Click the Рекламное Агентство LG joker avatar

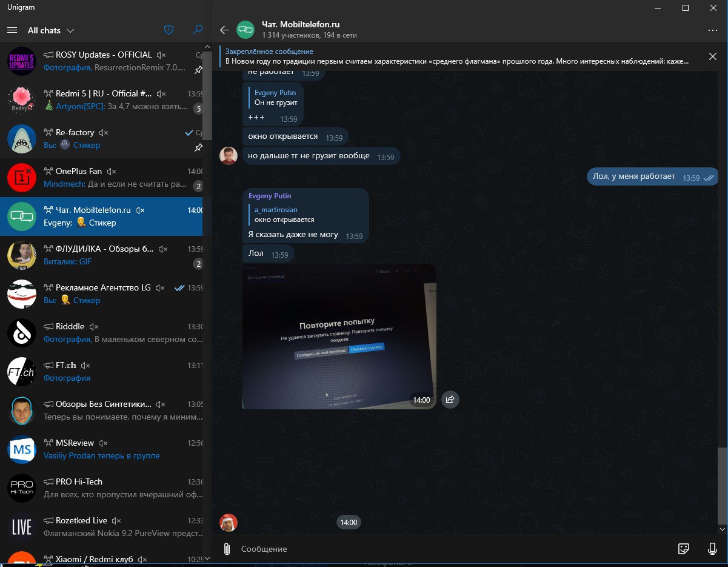[22, 294]
